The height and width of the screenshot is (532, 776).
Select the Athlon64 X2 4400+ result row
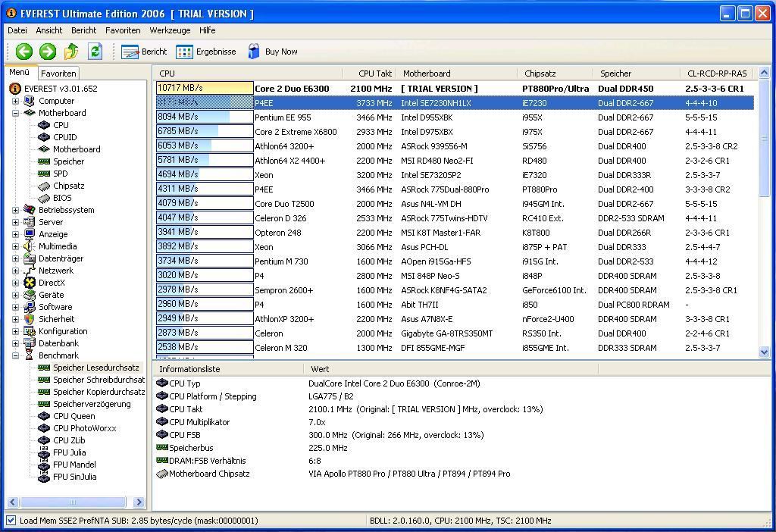(x=455, y=161)
